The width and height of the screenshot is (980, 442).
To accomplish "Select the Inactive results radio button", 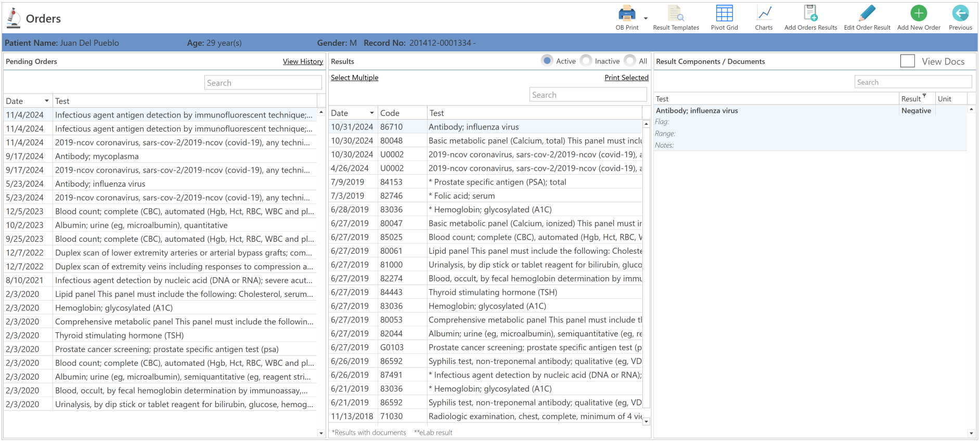I will [x=586, y=61].
